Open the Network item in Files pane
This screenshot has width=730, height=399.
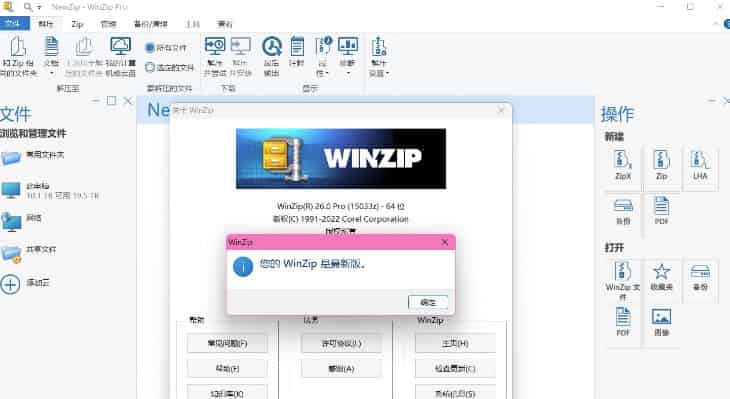21,221
